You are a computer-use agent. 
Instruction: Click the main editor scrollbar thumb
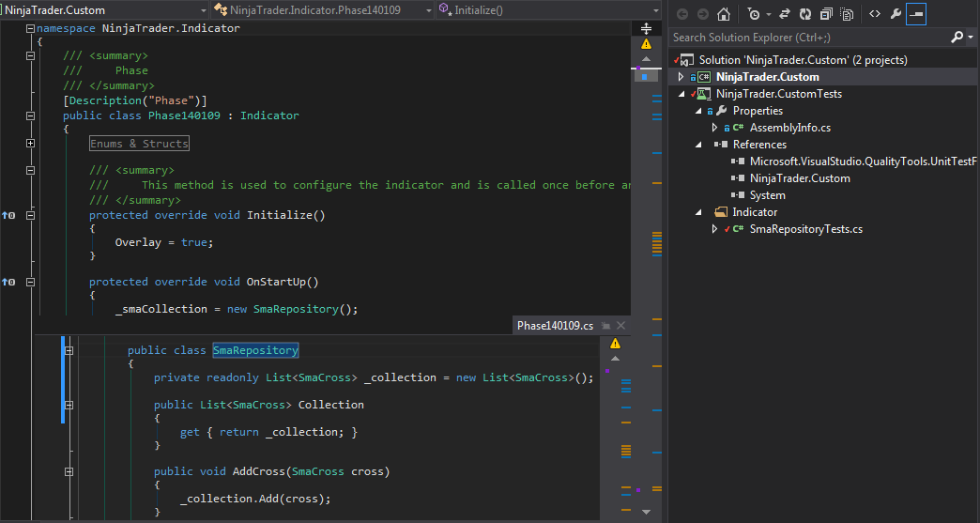click(646, 76)
